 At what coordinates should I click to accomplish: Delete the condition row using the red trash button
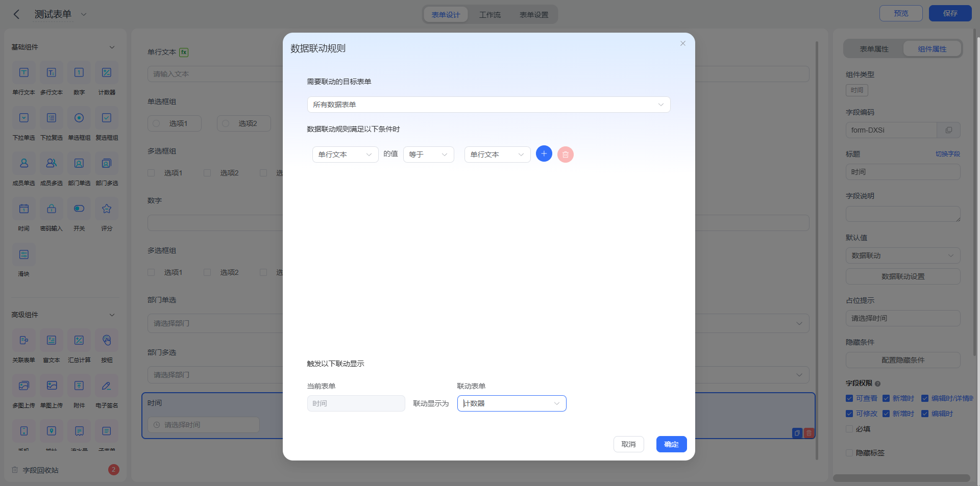tap(566, 154)
